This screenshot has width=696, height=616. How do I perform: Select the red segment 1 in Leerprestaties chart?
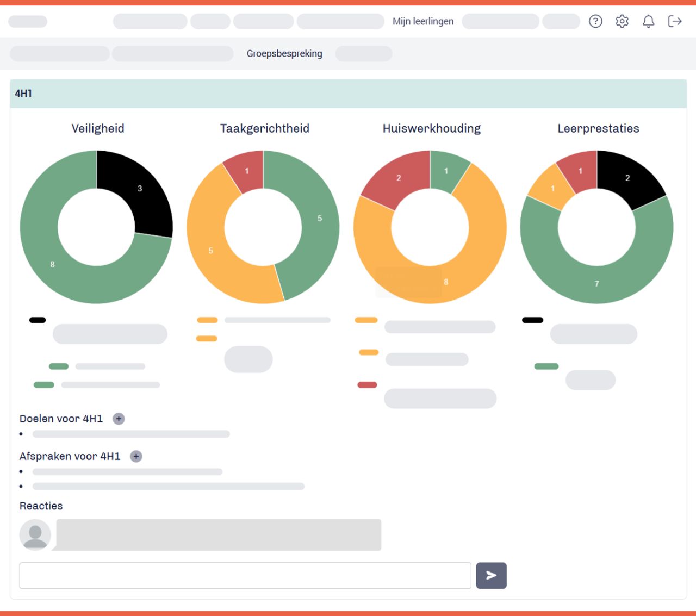(580, 171)
